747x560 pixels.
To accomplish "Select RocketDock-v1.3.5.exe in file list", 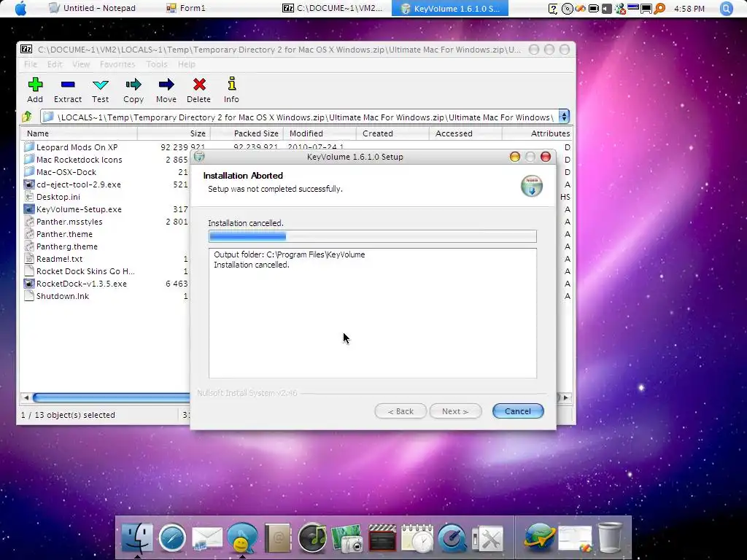I will click(x=82, y=284).
